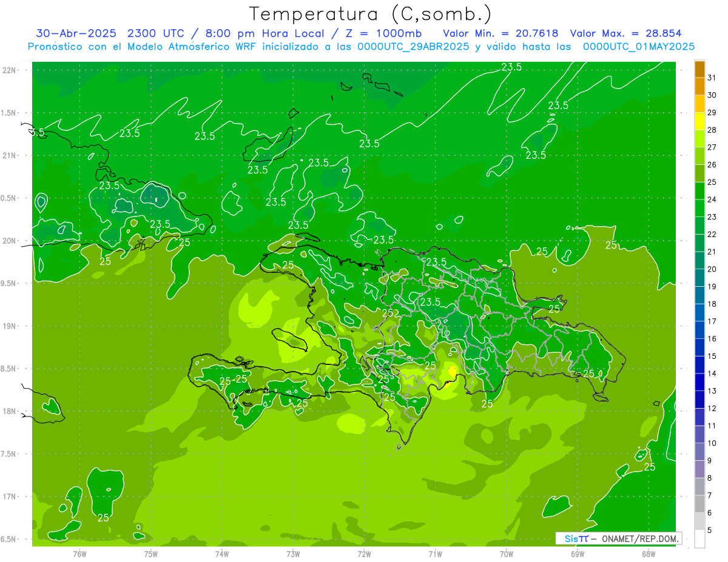Click the yellow swatch between 28 and 29
Screen dimensions: 728x562
coord(699,121)
